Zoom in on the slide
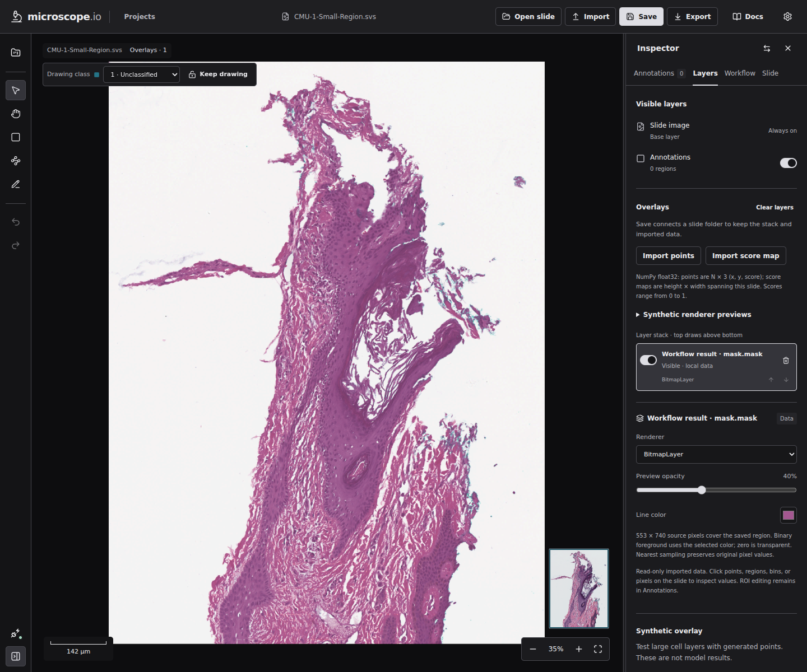The image size is (807, 672). point(579,649)
